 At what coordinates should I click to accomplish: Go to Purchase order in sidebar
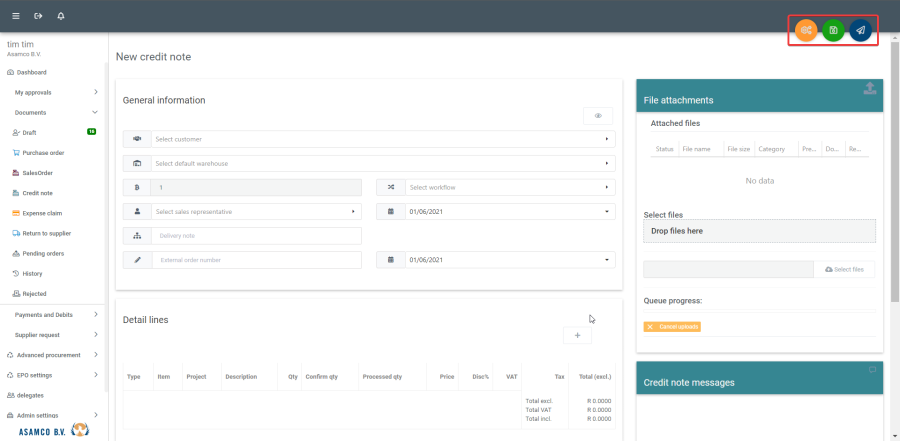(x=43, y=153)
